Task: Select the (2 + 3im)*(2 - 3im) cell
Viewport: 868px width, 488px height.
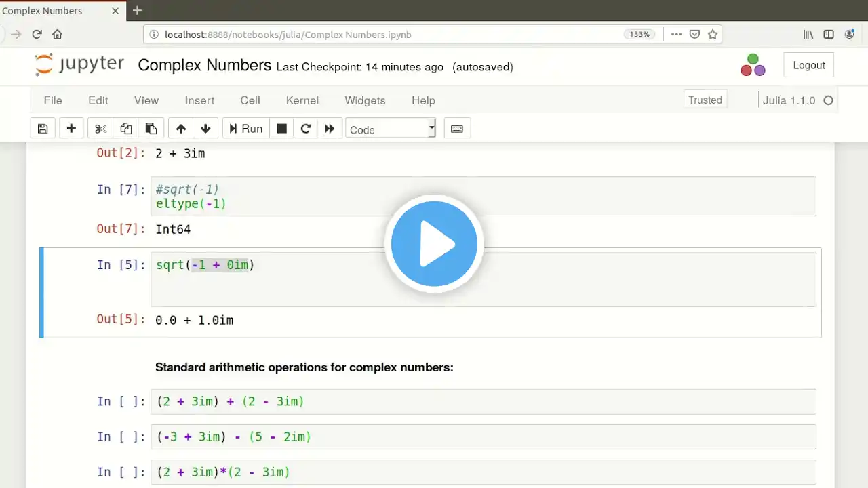Action: click(483, 472)
